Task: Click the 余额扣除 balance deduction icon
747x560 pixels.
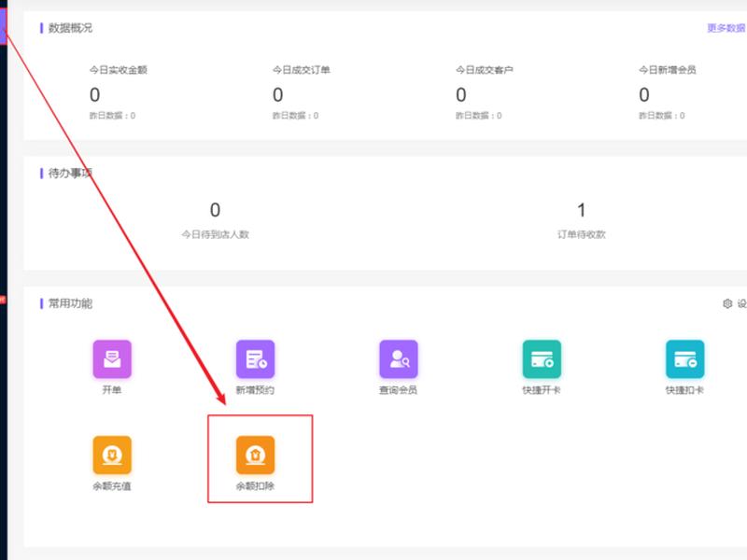Action: point(255,455)
